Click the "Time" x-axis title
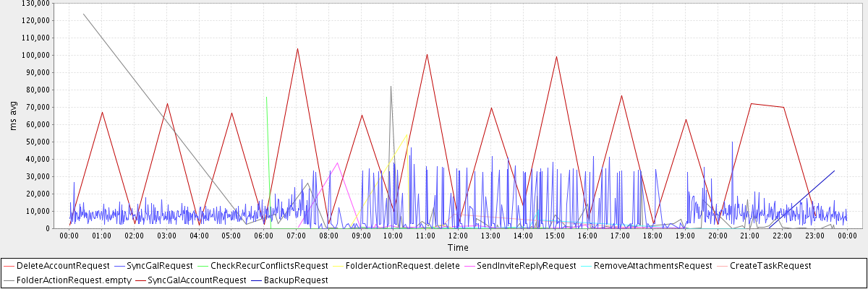Screen dimensions: 868x289 457,248
